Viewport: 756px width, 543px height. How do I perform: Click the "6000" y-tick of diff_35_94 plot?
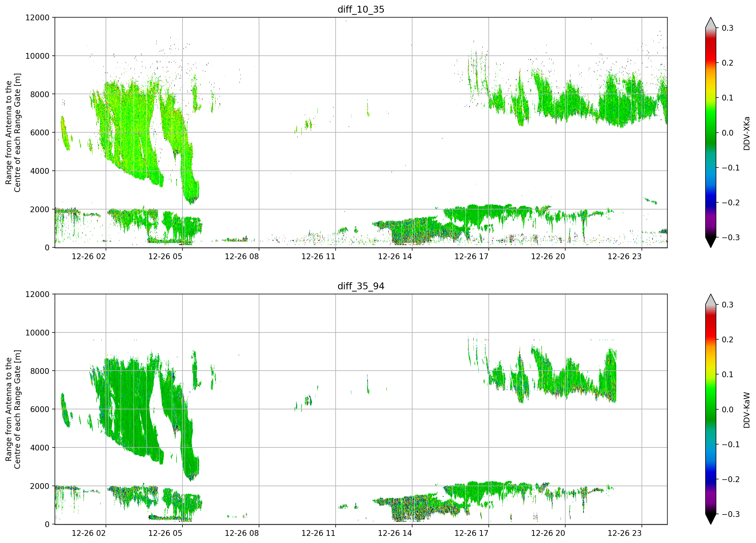(x=40, y=410)
